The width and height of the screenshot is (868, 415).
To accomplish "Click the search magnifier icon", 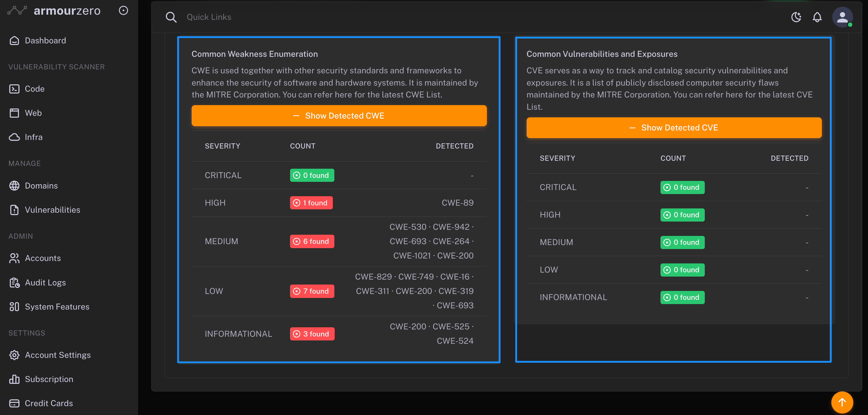I will point(171,17).
